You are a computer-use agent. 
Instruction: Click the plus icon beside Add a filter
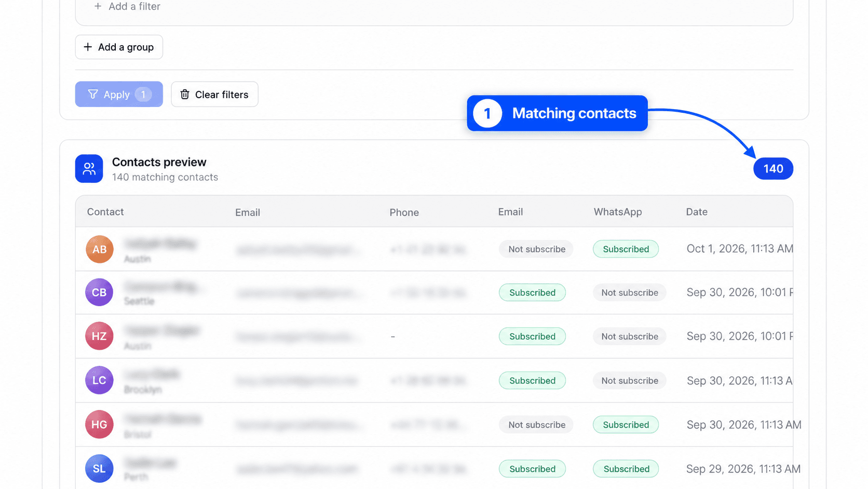click(x=98, y=6)
